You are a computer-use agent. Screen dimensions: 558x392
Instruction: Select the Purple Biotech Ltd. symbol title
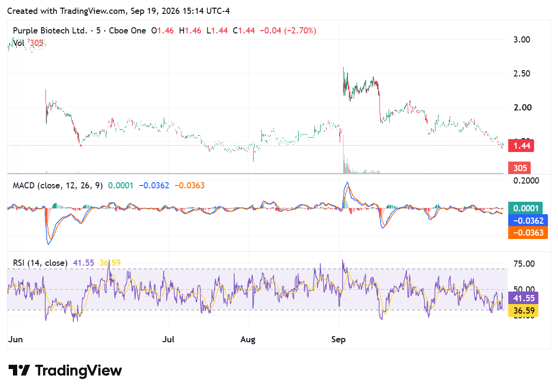[x=50, y=31]
